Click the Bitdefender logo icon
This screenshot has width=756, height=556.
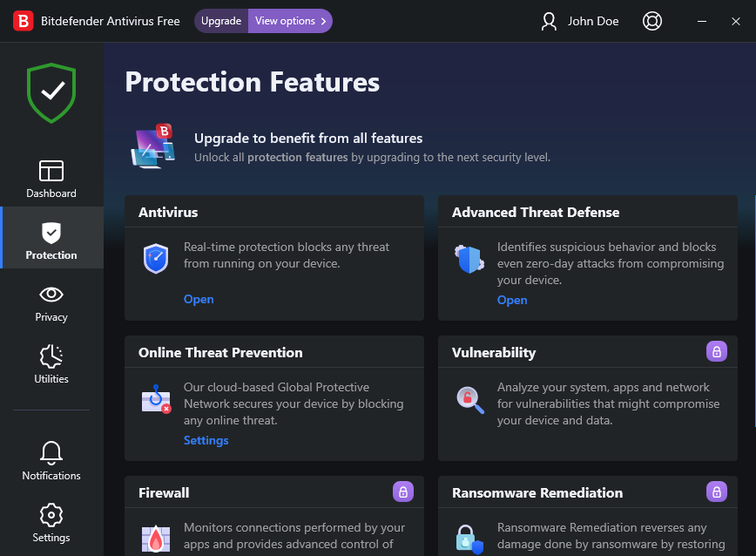(x=24, y=21)
